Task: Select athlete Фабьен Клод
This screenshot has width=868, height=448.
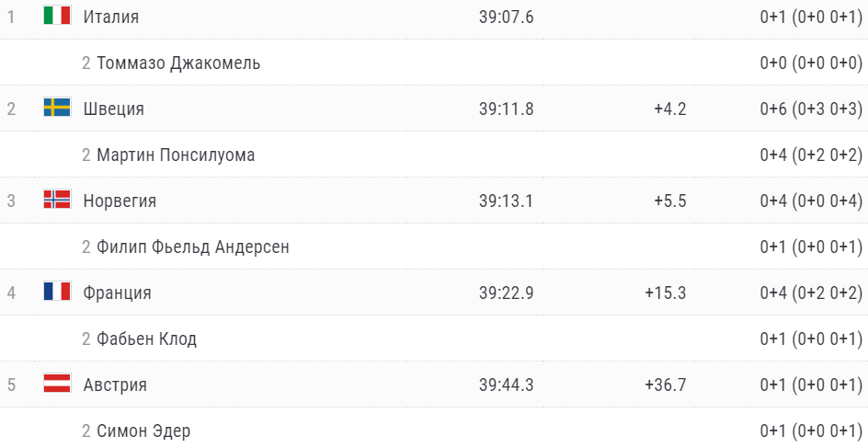Action: 146,339
